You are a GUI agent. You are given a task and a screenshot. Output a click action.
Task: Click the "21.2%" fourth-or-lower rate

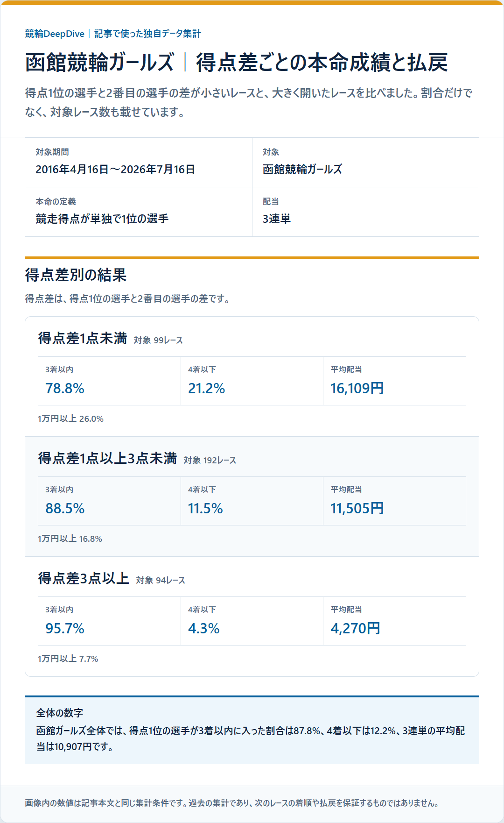pos(206,388)
